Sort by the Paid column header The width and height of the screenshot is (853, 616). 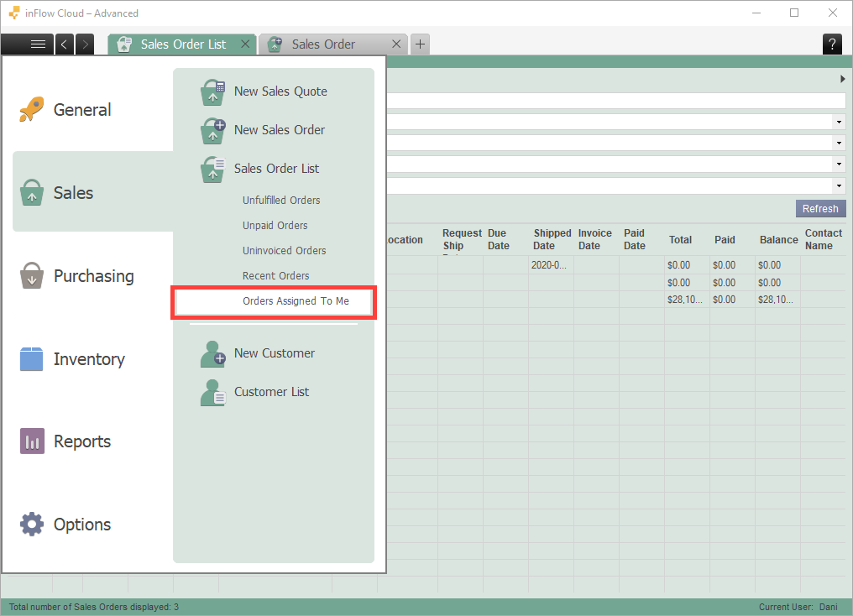point(732,239)
